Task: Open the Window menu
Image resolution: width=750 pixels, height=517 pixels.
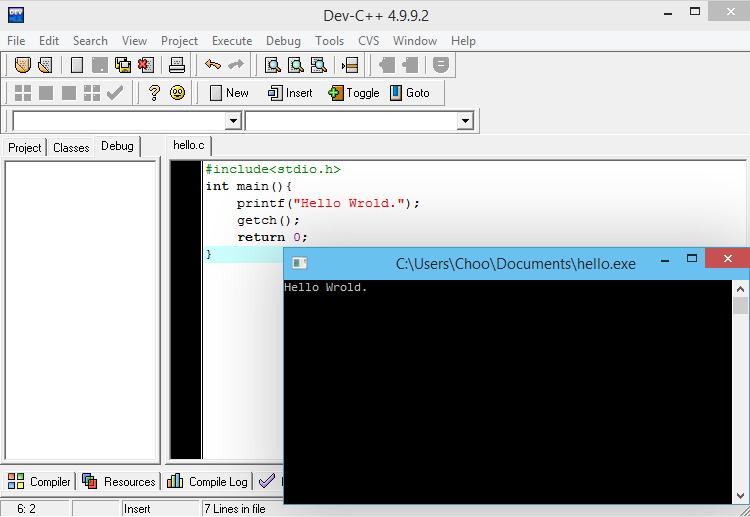Action: coord(415,41)
